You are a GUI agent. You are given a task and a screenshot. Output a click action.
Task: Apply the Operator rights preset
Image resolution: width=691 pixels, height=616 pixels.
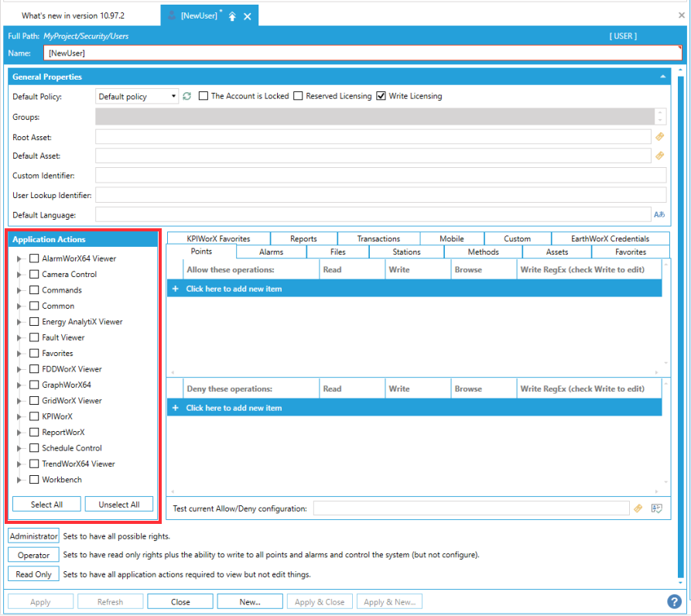coord(33,555)
